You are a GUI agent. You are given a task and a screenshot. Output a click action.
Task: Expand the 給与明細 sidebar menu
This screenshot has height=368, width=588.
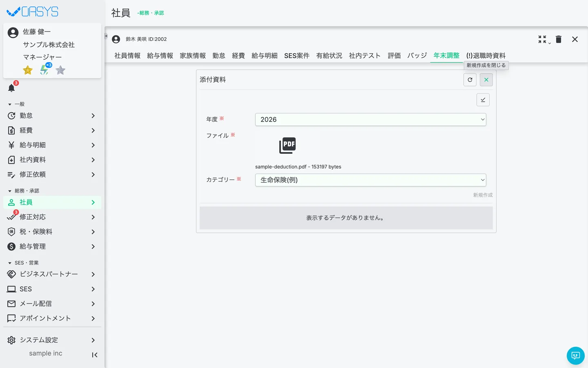pyautogui.click(x=52, y=145)
